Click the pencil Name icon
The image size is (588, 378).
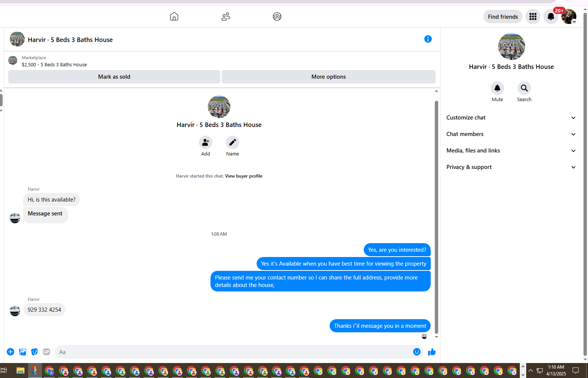(x=233, y=142)
